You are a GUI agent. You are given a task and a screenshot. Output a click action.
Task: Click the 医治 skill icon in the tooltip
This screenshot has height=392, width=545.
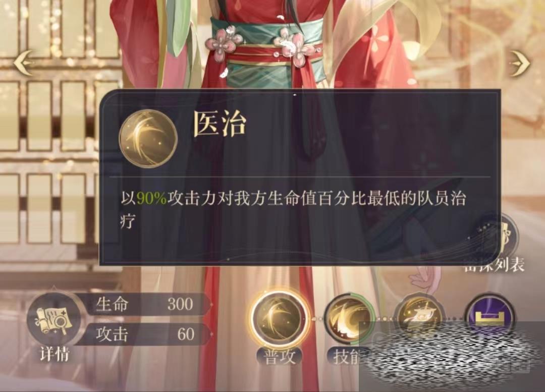pyautogui.click(x=148, y=138)
